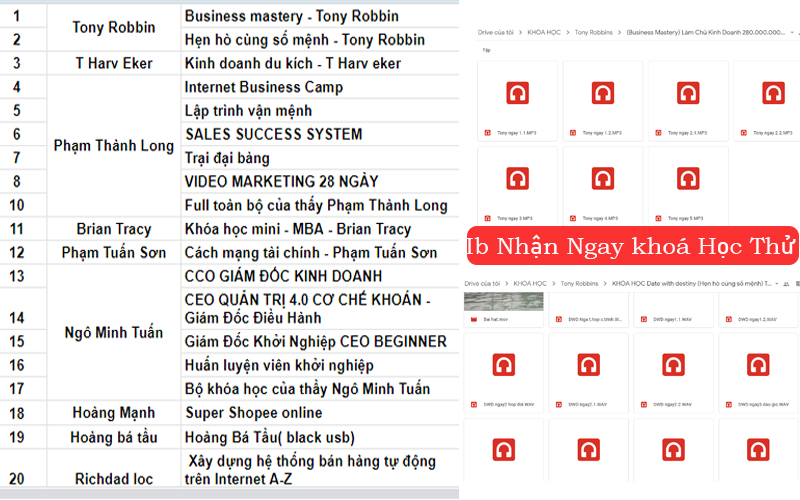Go to Drive của tôi in Business Mastery breadcrumb

pyautogui.click(x=495, y=32)
